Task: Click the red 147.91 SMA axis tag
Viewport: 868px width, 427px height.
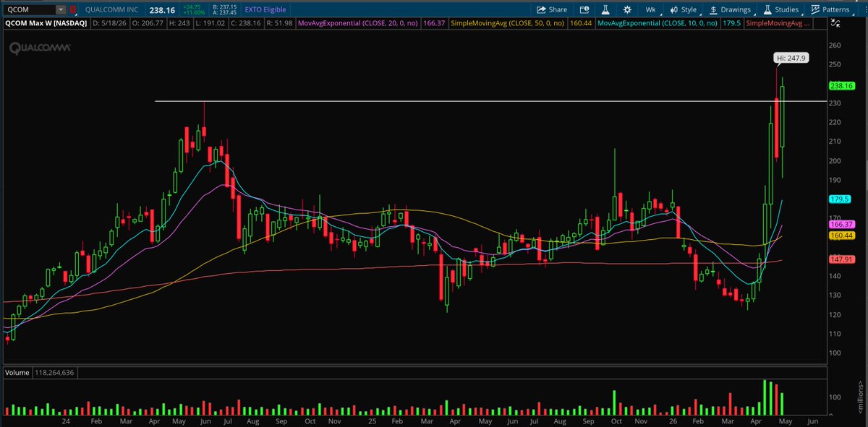Action: point(841,258)
